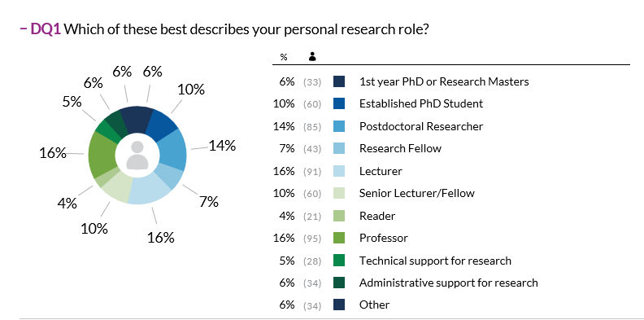Click the respondent count person icon in table header
Image resolution: width=644 pixels, height=320 pixels.
coord(312,57)
